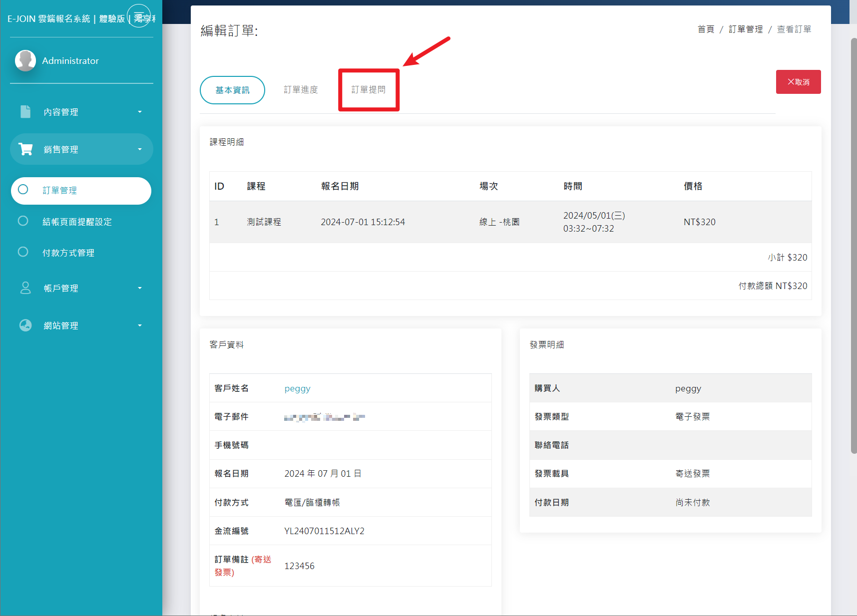Select the 訂單管理 circle marker
Image resolution: width=857 pixels, height=616 pixels.
[23, 190]
